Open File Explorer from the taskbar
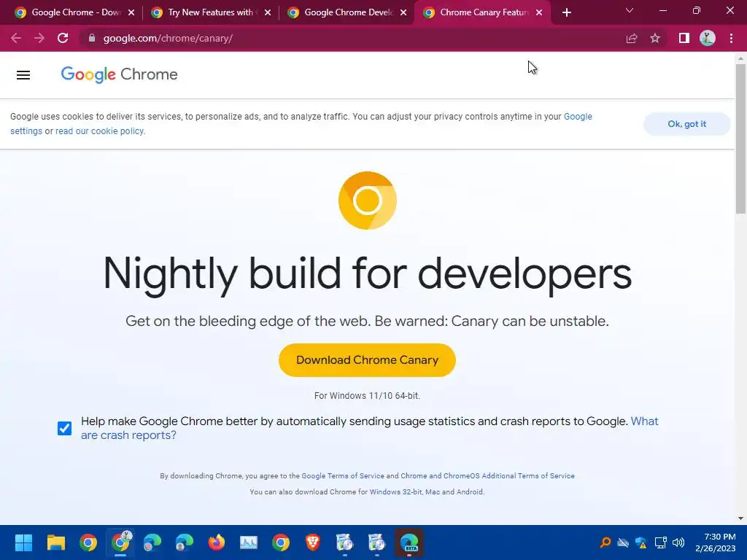The image size is (747, 560). pos(55,542)
